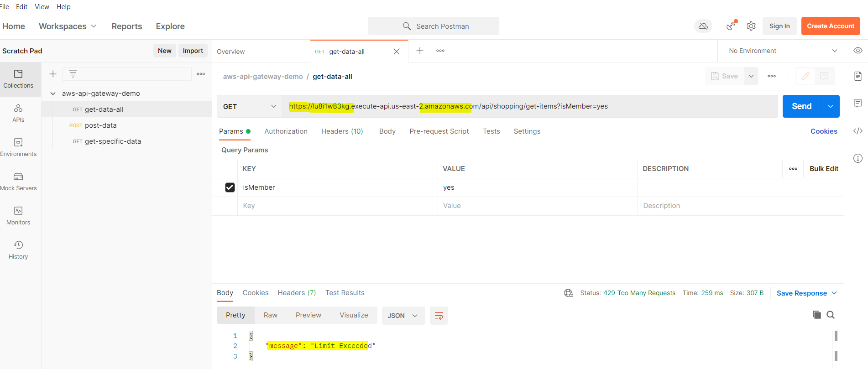Screen dimensions: 868x369
Task: Open the Cookies link
Action: [824, 131]
